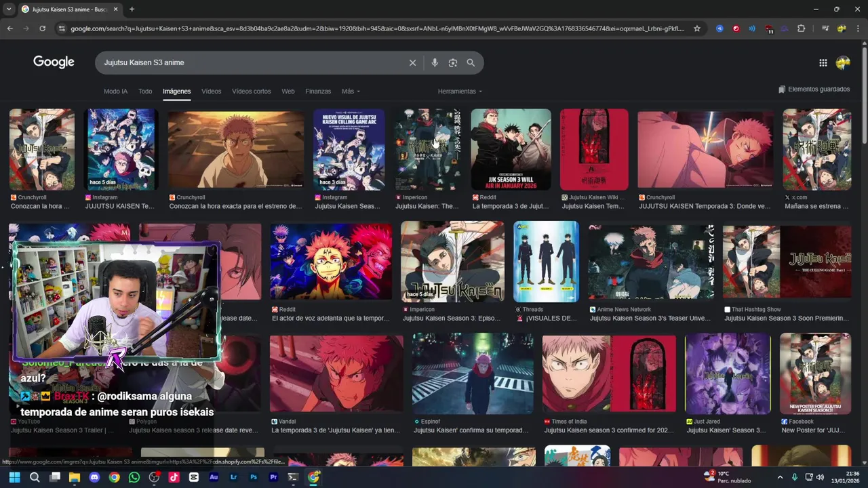Viewport: 868px width, 488px height.
Task: Switch to the 'Modo IA' tab
Action: 115,91
